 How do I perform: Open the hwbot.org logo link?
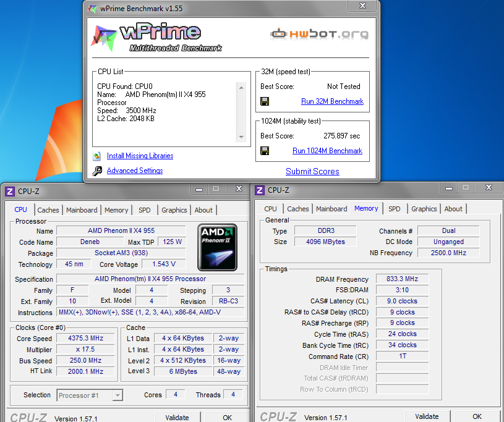click(320, 34)
